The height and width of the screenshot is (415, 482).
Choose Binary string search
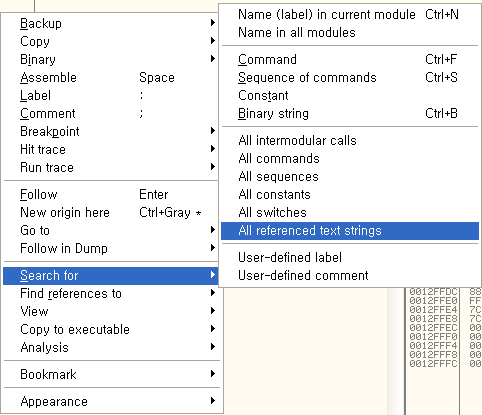350,113
